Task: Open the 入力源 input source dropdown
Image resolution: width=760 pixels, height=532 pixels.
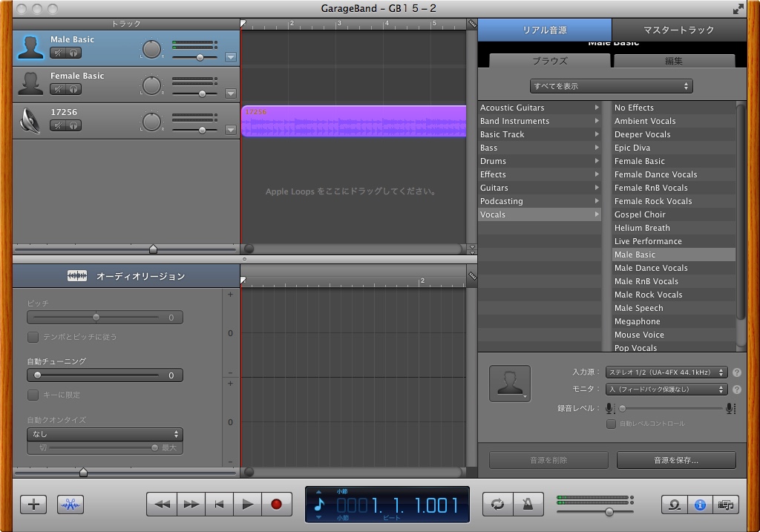Action: coord(666,372)
